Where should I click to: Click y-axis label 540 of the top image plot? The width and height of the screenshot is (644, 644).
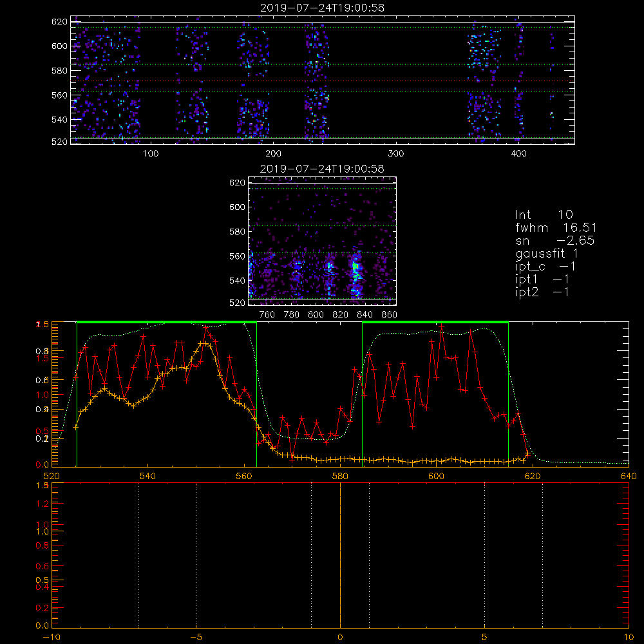[x=59, y=120]
